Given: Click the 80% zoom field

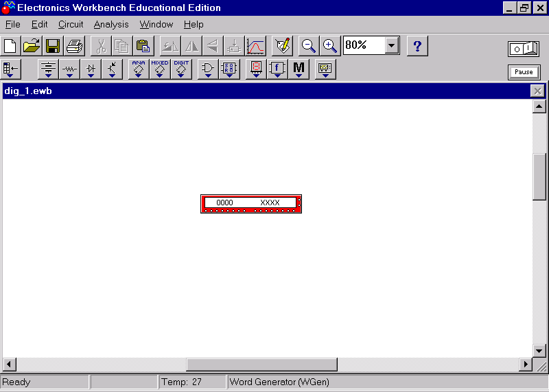Looking at the screenshot, I should [x=364, y=45].
